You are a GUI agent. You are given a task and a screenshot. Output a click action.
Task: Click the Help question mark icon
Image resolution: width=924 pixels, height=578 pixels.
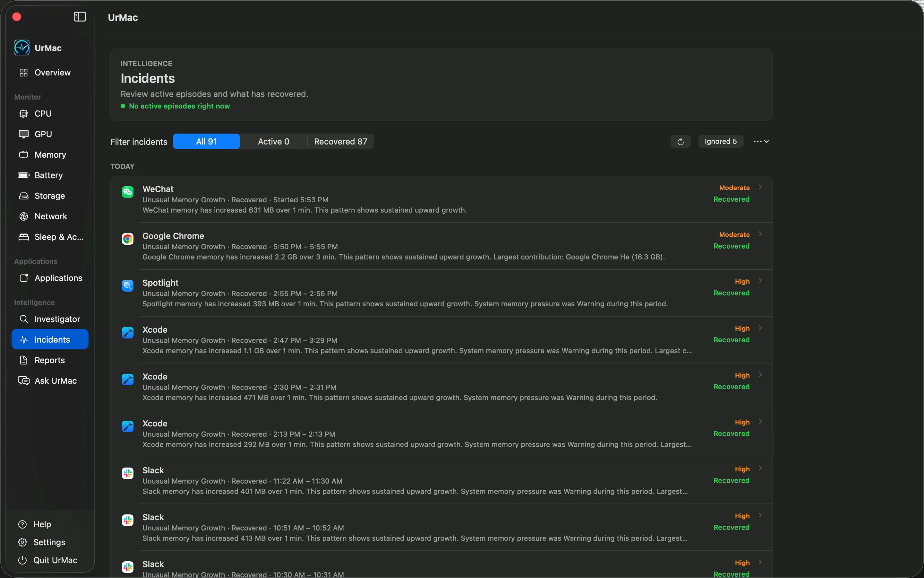22,524
